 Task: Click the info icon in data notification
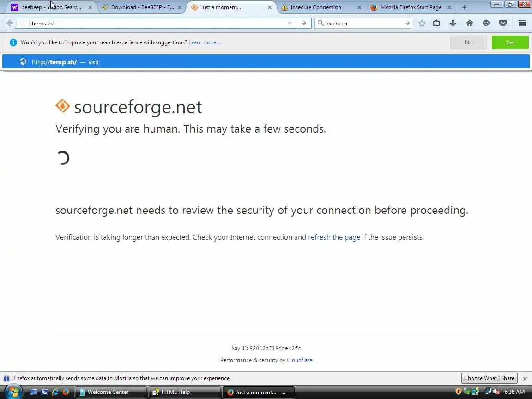coord(6,378)
